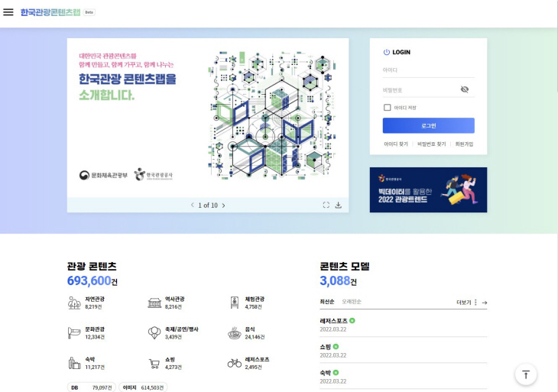Click the 아이디 username input field

click(428, 70)
